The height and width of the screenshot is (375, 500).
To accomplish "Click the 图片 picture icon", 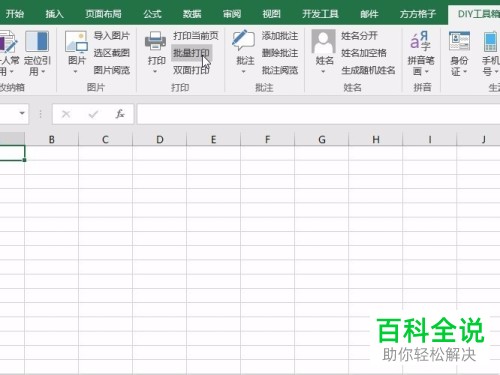I will [76, 42].
